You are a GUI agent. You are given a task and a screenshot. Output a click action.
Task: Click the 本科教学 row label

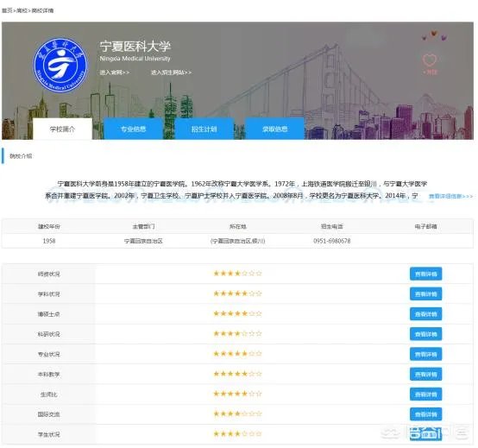49,375
